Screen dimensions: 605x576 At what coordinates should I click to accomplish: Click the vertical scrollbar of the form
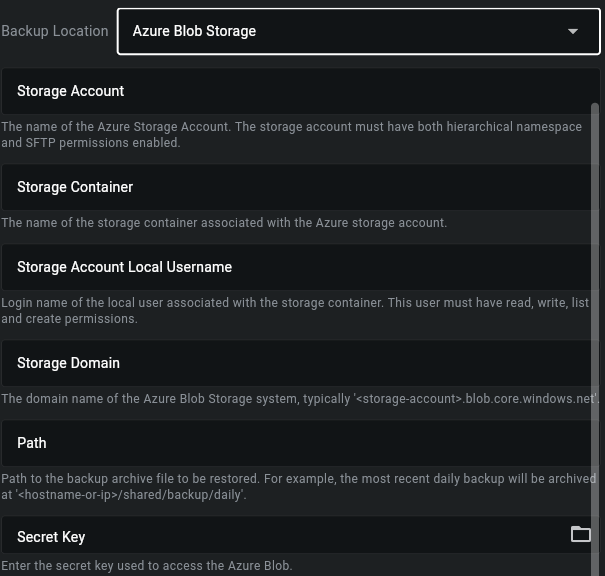pos(595,340)
